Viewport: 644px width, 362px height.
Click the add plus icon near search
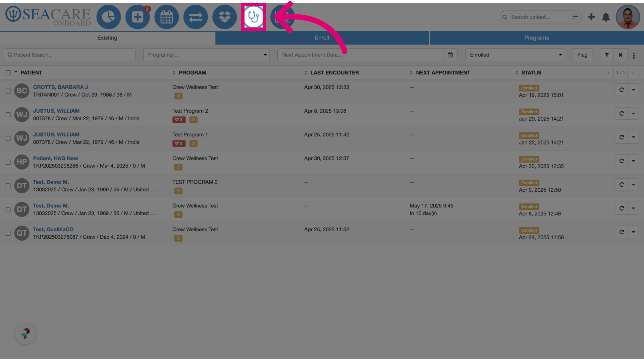[x=591, y=17]
